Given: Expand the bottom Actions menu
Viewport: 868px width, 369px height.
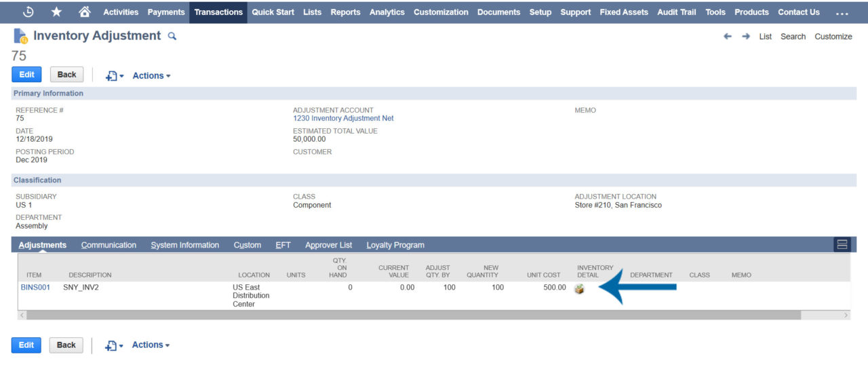Looking at the screenshot, I should coord(151,345).
